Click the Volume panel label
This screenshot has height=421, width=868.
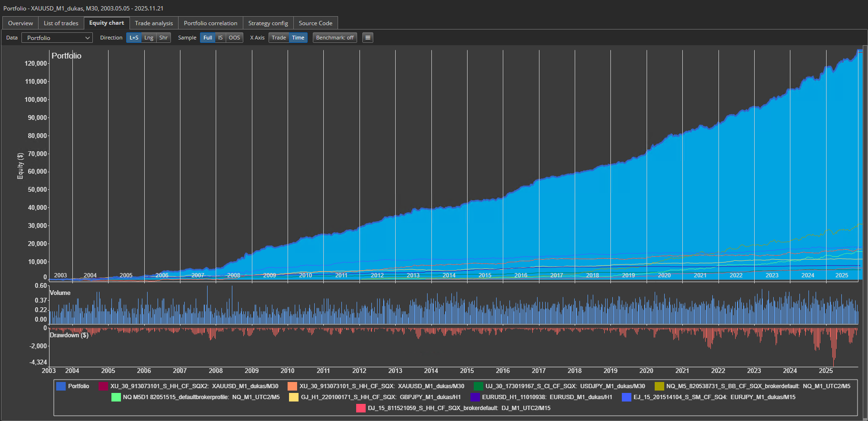click(x=60, y=293)
